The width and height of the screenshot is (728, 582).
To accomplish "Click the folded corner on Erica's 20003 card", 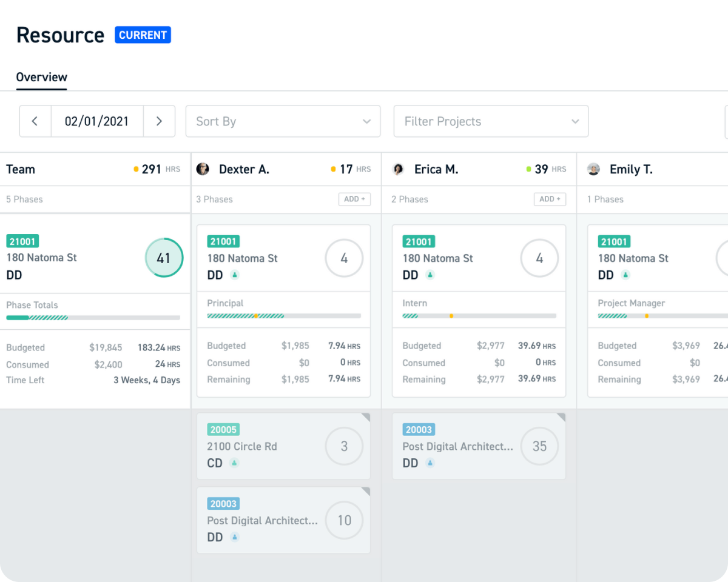I will [x=561, y=418].
